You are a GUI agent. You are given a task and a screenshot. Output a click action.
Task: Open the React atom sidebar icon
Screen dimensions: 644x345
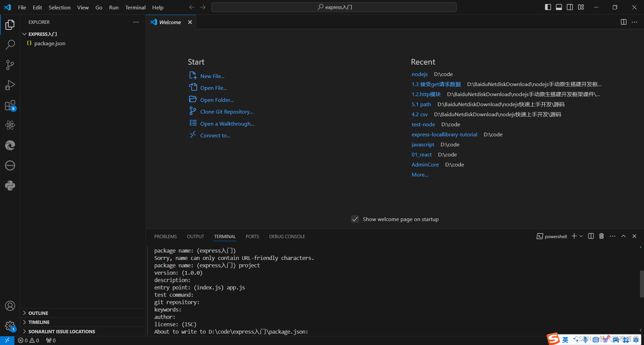[10, 125]
